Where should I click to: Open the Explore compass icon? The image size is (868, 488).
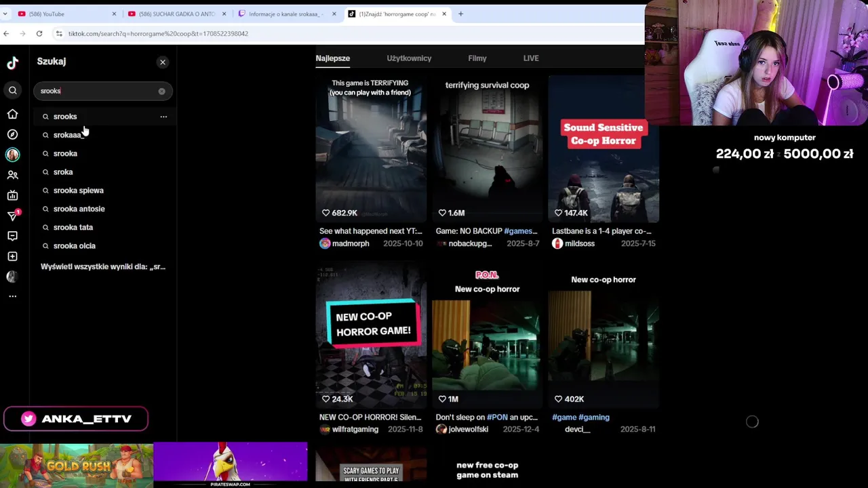click(x=13, y=134)
